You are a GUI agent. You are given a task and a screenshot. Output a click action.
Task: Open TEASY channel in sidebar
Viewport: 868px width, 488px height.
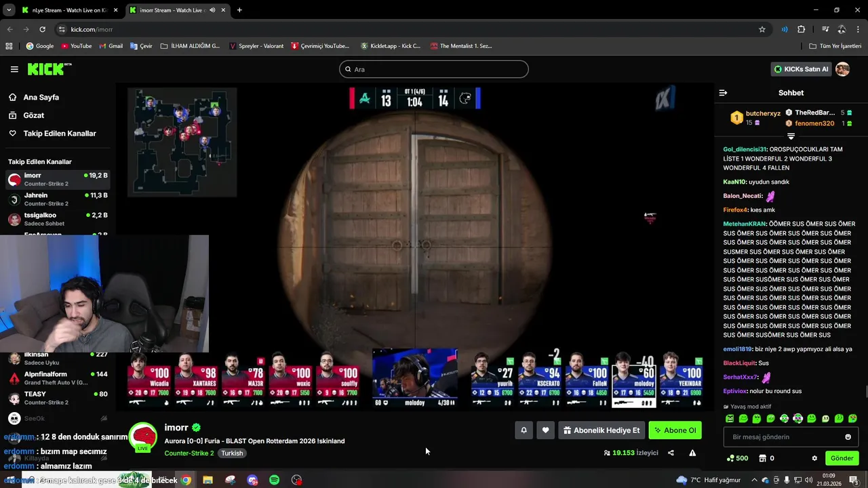(58, 398)
